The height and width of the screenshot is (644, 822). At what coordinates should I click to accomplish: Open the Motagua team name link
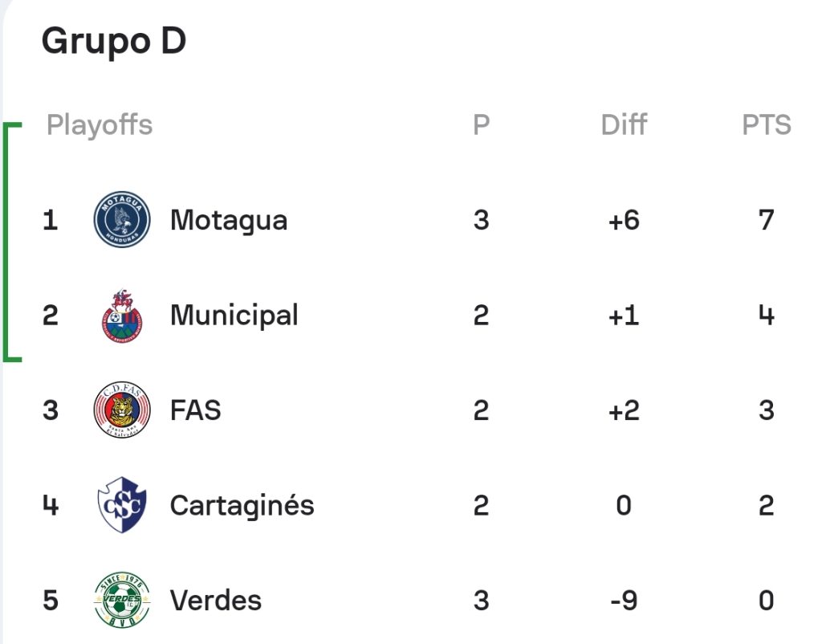[x=229, y=220]
